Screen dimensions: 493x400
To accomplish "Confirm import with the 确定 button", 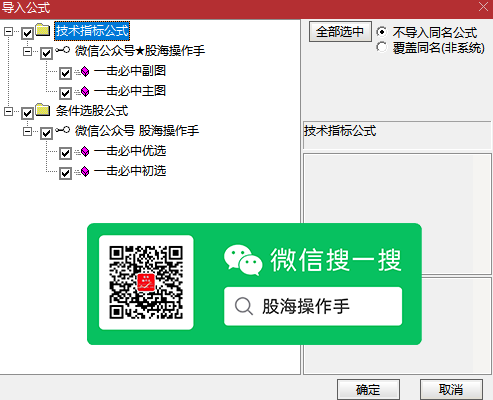I will click(x=368, y=389).
